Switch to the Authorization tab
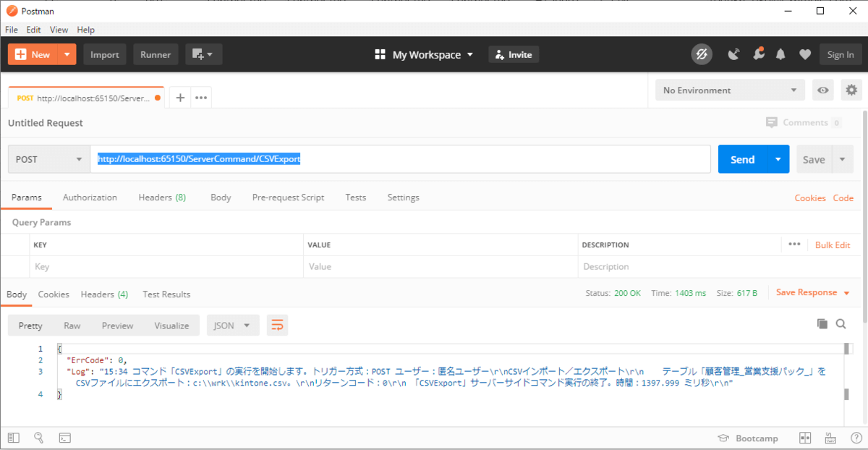Screen dimensions: 868x450 coord(90,198)
